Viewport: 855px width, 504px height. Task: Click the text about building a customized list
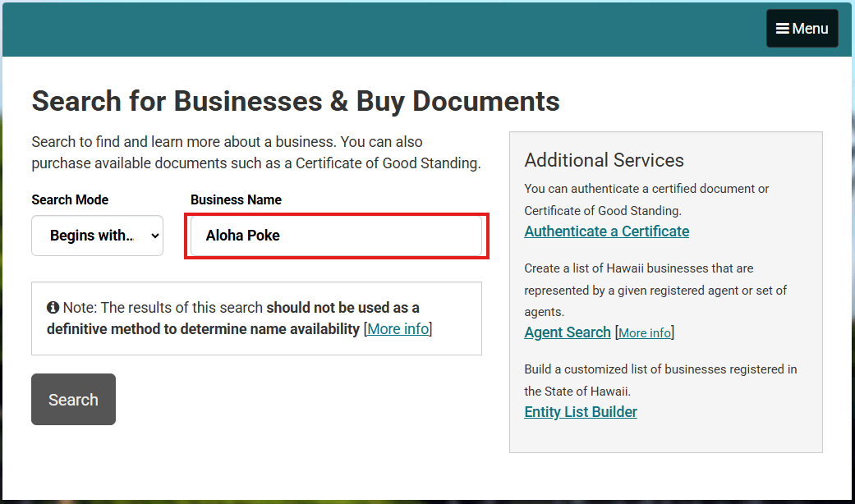point(660,380)
